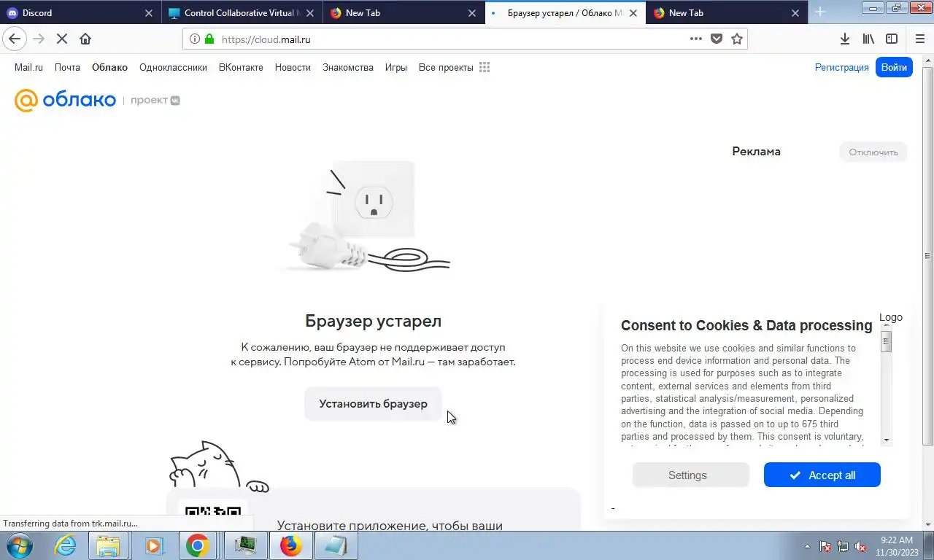The height and width of the screenshot is (560, 934).
Task: Open the Windows Start menu orb
Action: click(20, 545)
